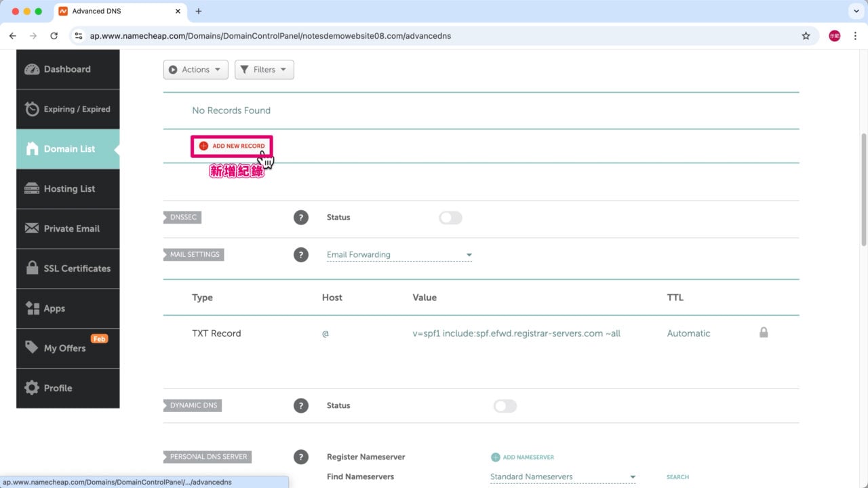Image resolution: width=868 pixels, height=488 pixels.
Task: Click the ADD NEW RECORD button
Action: (x=231, y=146)
